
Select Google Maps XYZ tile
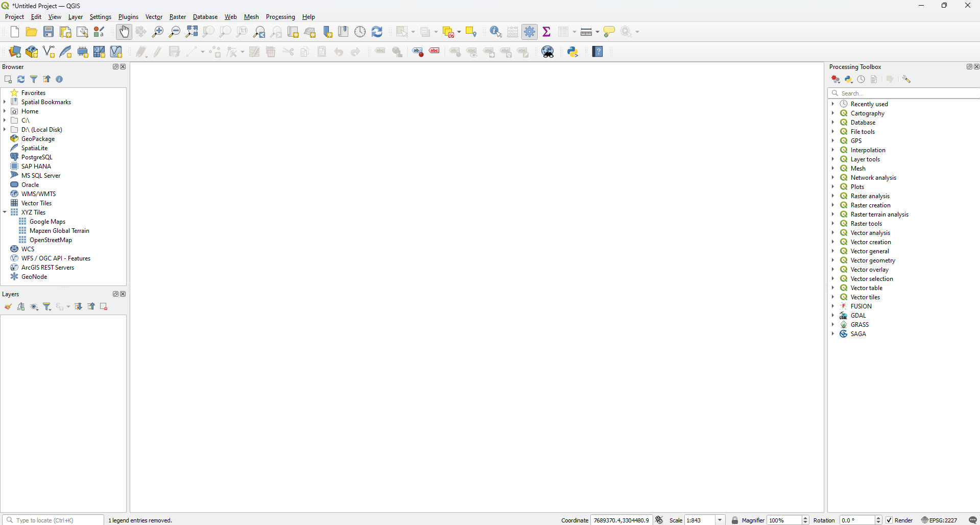tap(47, 221)
